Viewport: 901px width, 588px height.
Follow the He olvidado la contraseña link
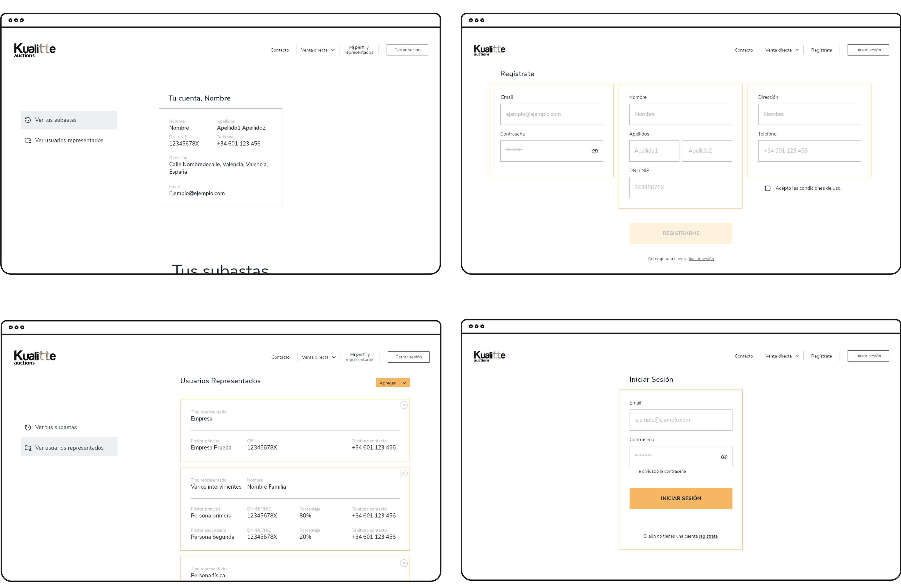tap(661, 471)
